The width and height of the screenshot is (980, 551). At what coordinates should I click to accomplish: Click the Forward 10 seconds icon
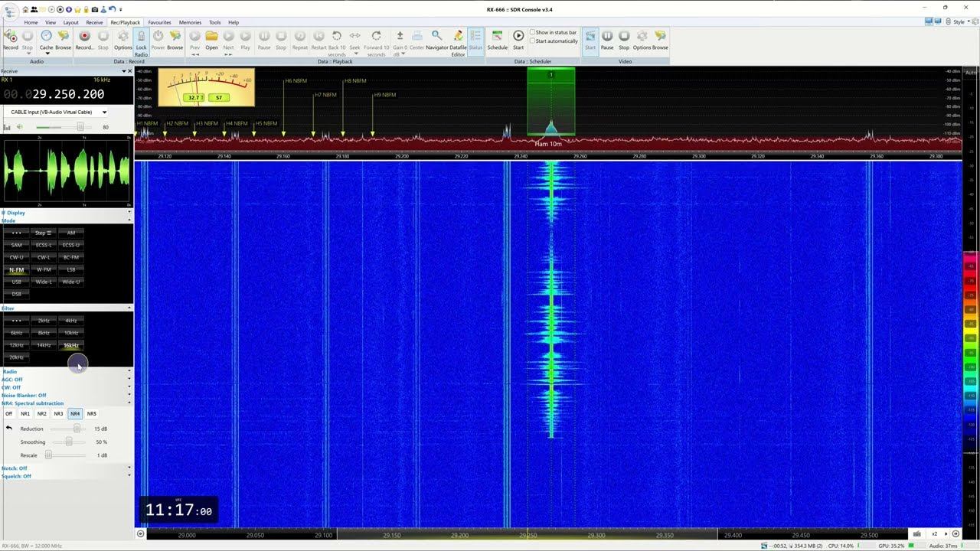[376, 36]
